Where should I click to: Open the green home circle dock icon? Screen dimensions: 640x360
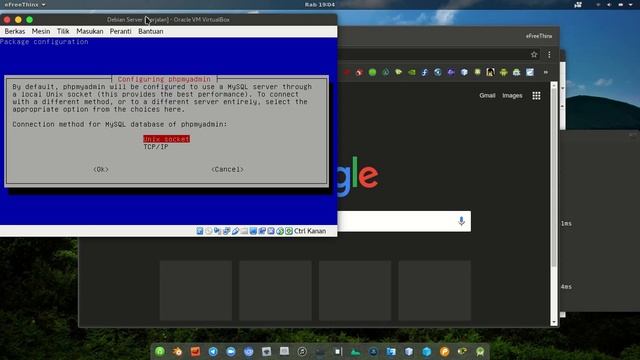point(160,351)
